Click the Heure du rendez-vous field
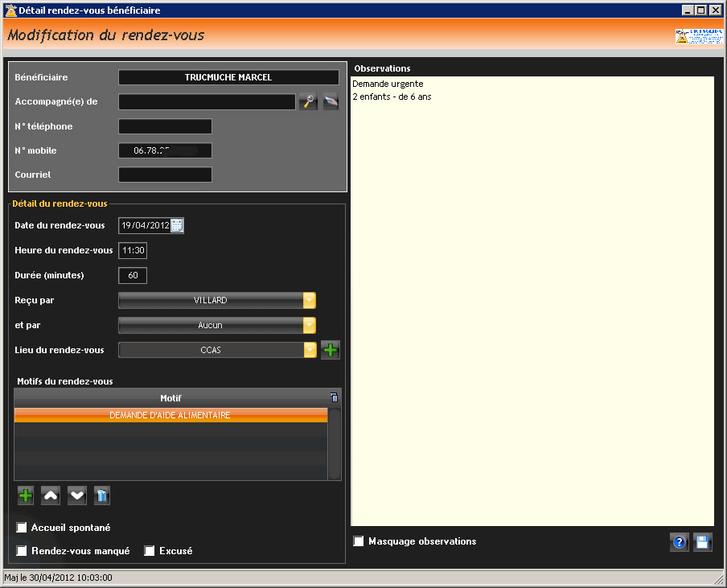 point(133,250)
